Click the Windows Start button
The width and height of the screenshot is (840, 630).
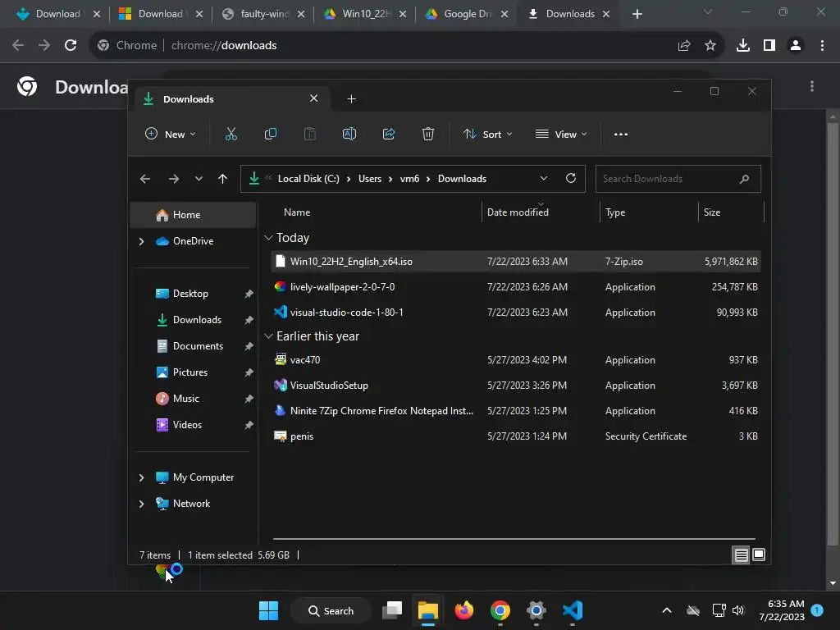268,610
